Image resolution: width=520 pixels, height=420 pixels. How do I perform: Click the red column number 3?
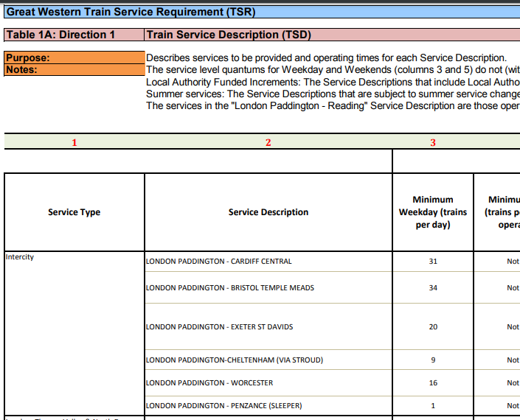click(433, 142)
